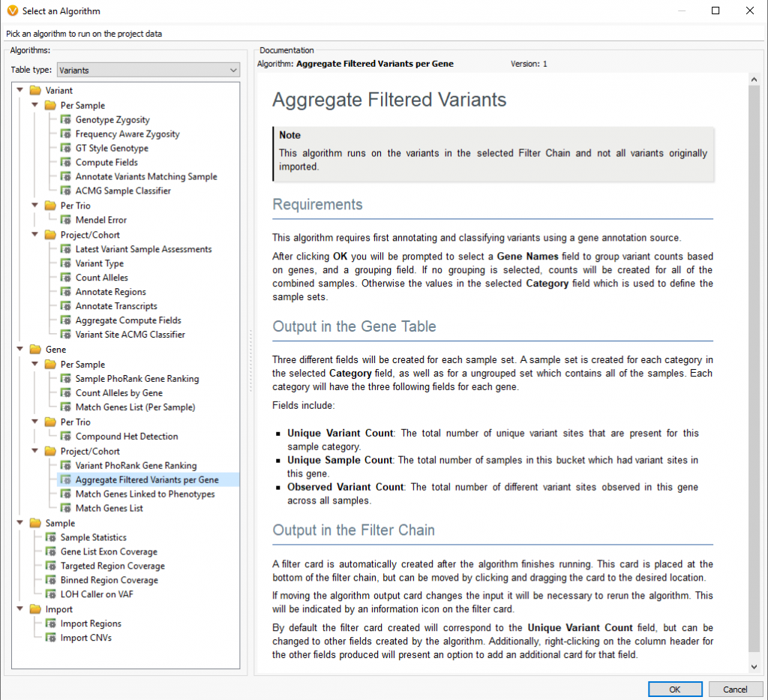This screenshot has width=768, height=700.
Task: Click the Binned Region Coverage icon
Action: tap(50, 579)
